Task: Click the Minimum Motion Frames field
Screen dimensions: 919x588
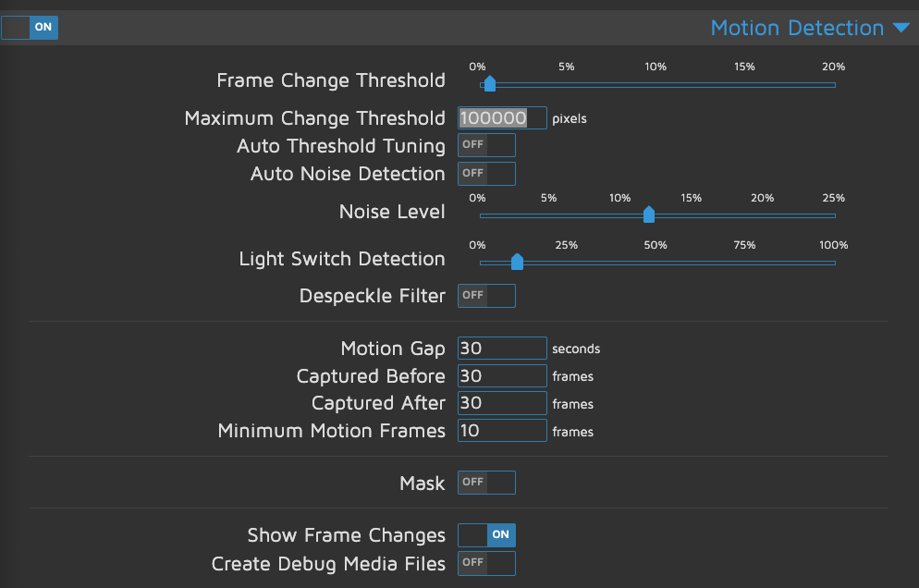Action: tap(502, 431)
